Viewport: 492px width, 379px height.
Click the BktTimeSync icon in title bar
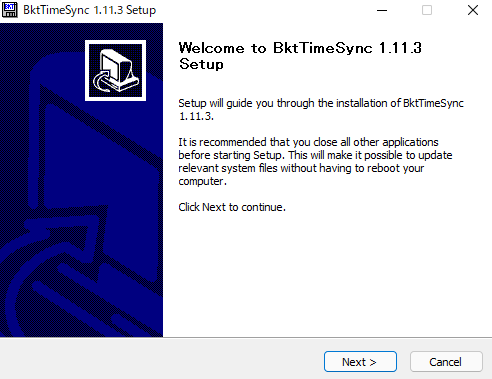[10, 10]
